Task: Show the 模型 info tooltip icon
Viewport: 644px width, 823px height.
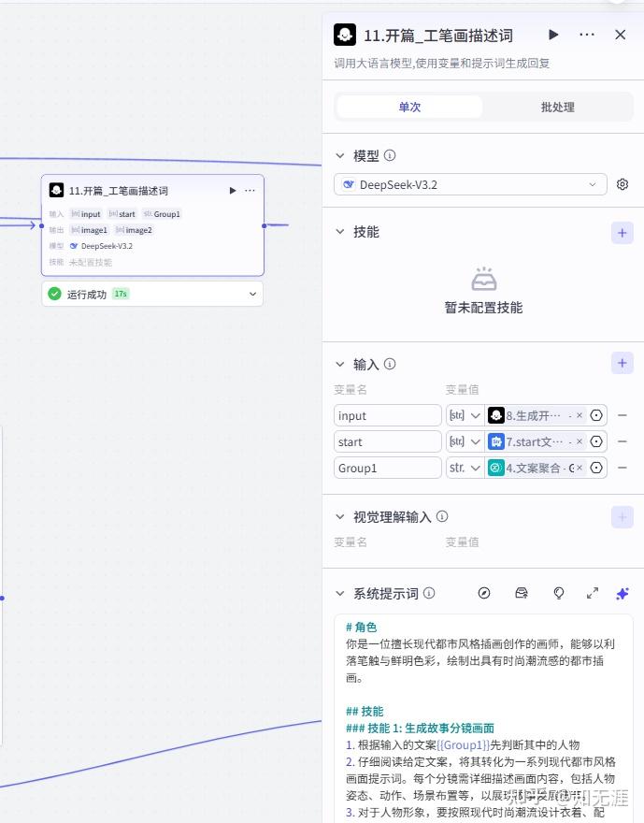Action: [x=390, y=155]
